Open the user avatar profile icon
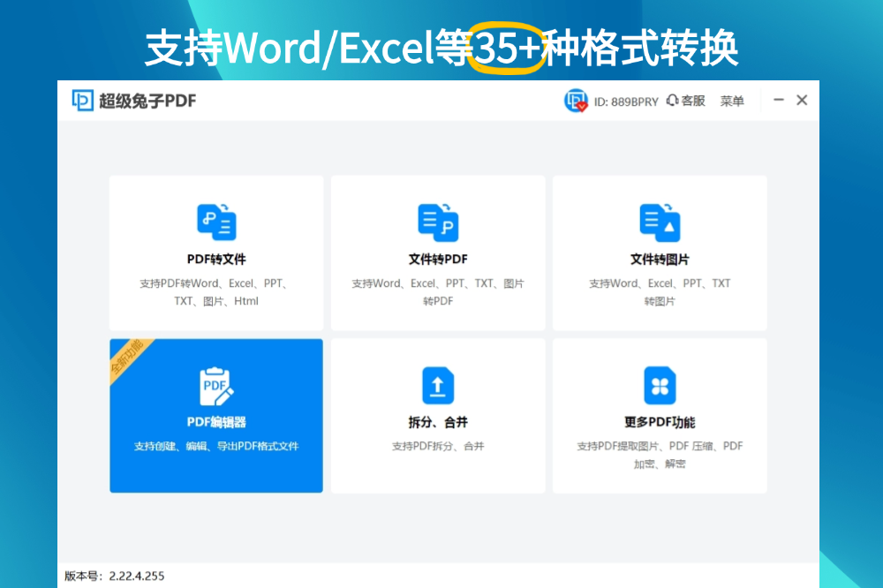 pos(576,101)
